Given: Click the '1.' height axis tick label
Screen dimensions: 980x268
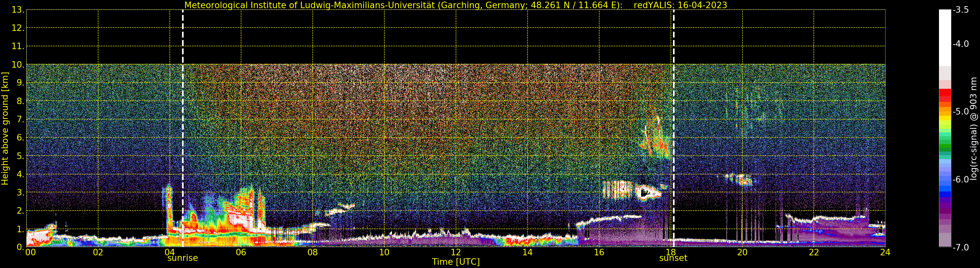Looking at the screenshot, I should 21,229.
